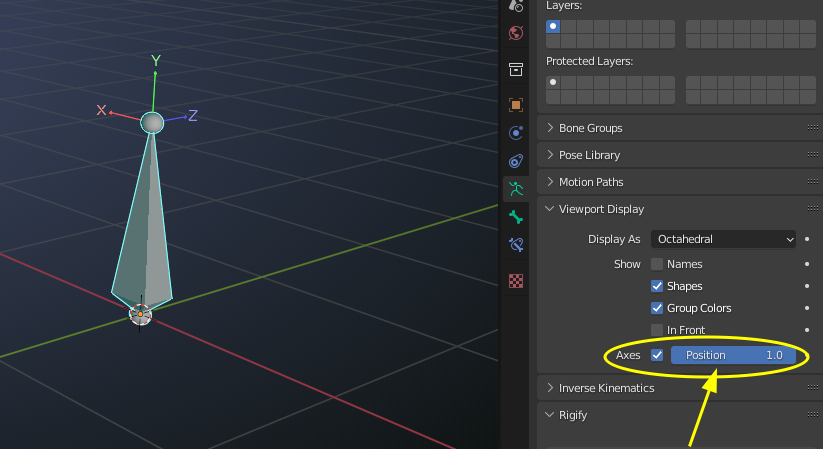Screen dimensions: 823x449
Task: Open the World properties tab
Action: 516,33
